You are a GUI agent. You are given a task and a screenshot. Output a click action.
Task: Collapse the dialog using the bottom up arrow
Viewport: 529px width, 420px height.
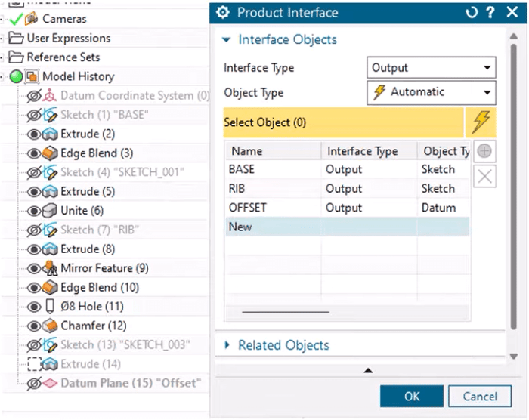tap(368, 370)
